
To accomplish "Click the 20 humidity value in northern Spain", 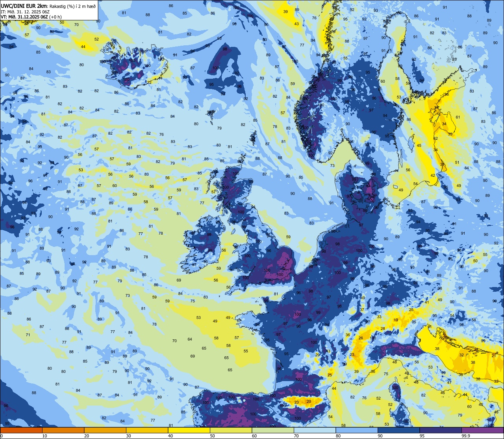I will pyautogui.click(x=309, y=402).
